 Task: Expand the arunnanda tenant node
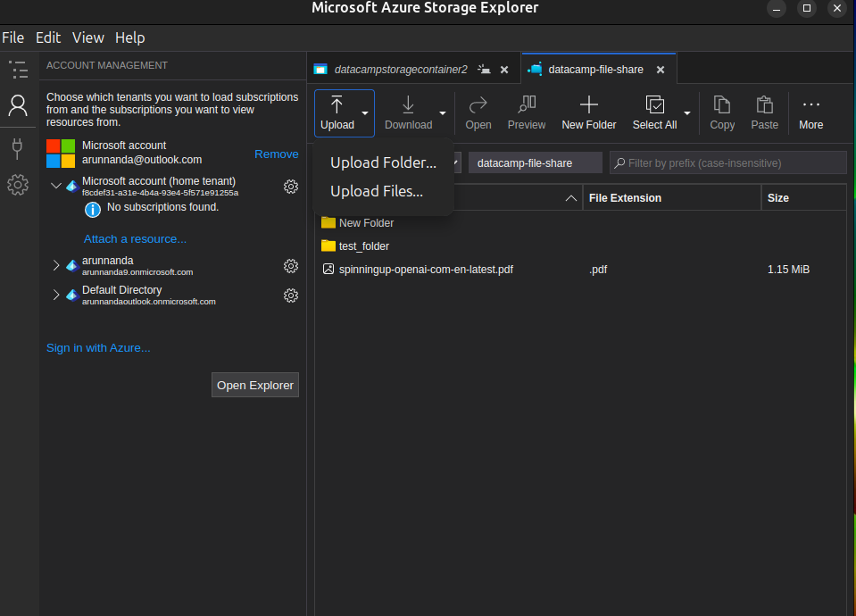tap(56, 266)
